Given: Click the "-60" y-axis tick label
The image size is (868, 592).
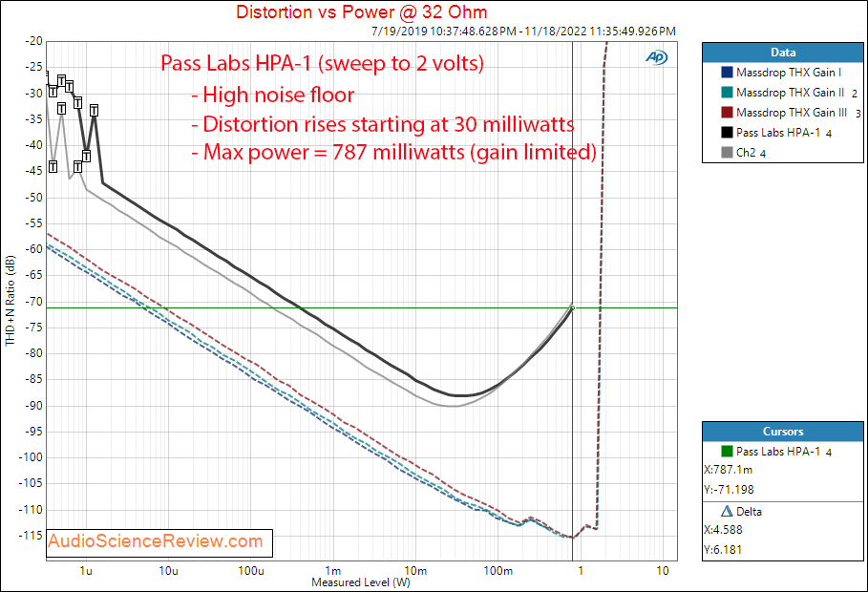Looking at the screenshot, I should [33, 249].
